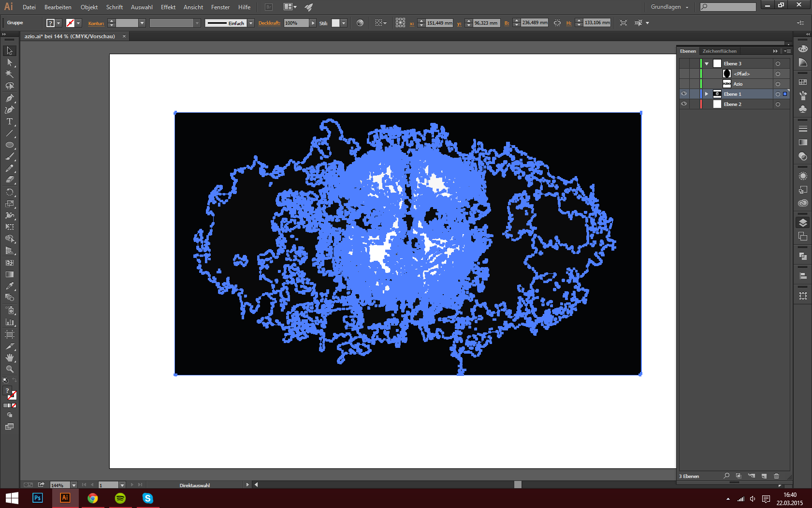
Task: Select the Line Segment tool
Action: pyautogui.click(x=10, y=133)
